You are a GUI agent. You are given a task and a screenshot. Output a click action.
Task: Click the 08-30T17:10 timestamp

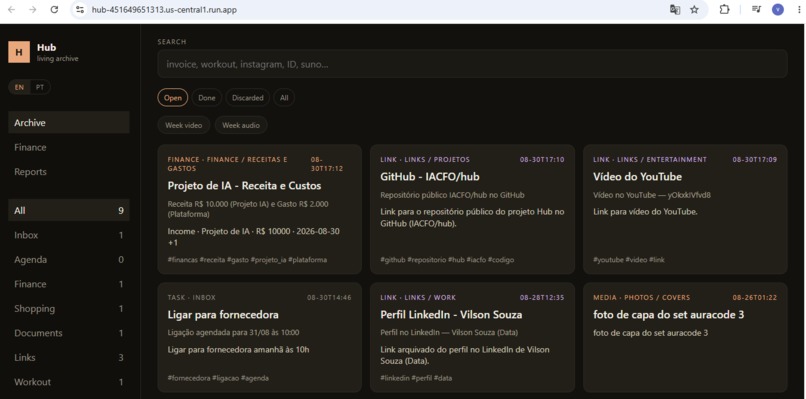542,160
